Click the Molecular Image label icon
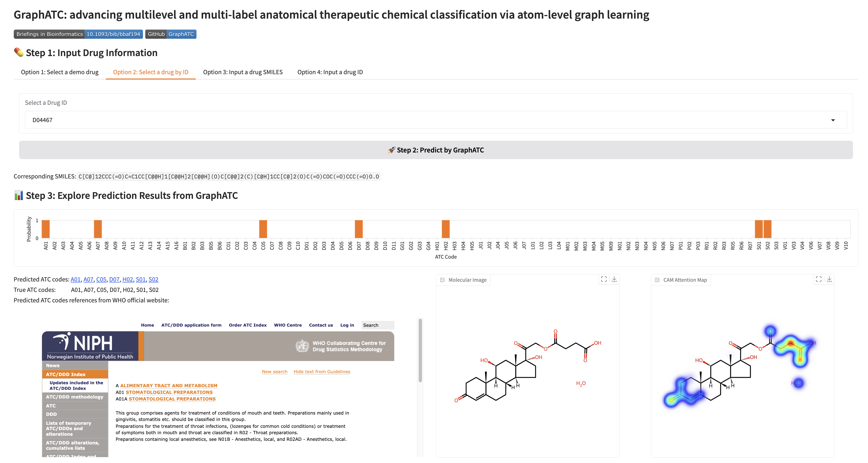This screenshot has width=868, height=463. [442, 280]
